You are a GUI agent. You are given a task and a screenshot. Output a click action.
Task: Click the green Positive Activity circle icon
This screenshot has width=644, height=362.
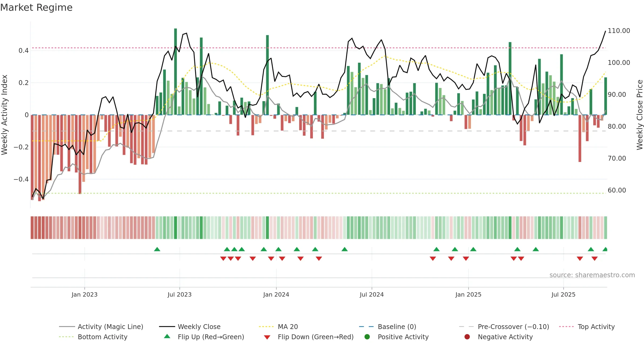pos(367,337)
